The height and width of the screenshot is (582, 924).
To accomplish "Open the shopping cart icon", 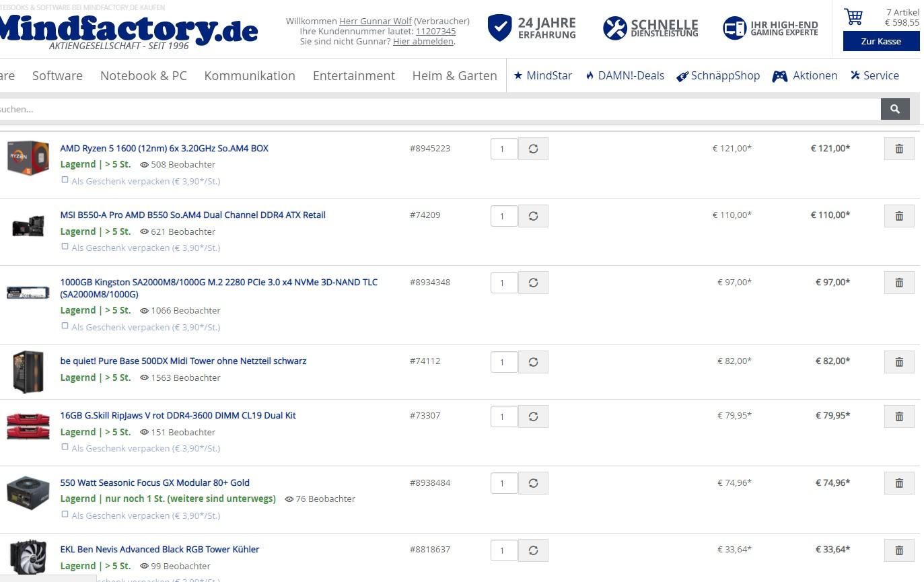I will click(853, 17).
